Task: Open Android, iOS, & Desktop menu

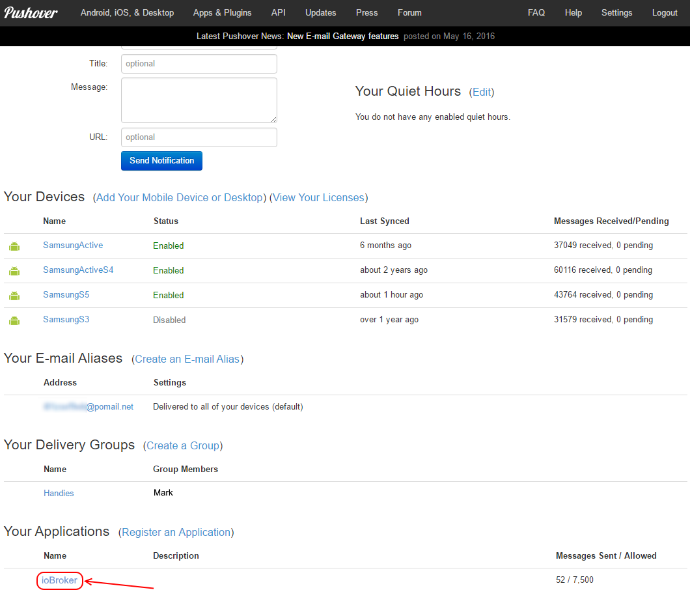Action: (127, 13)
